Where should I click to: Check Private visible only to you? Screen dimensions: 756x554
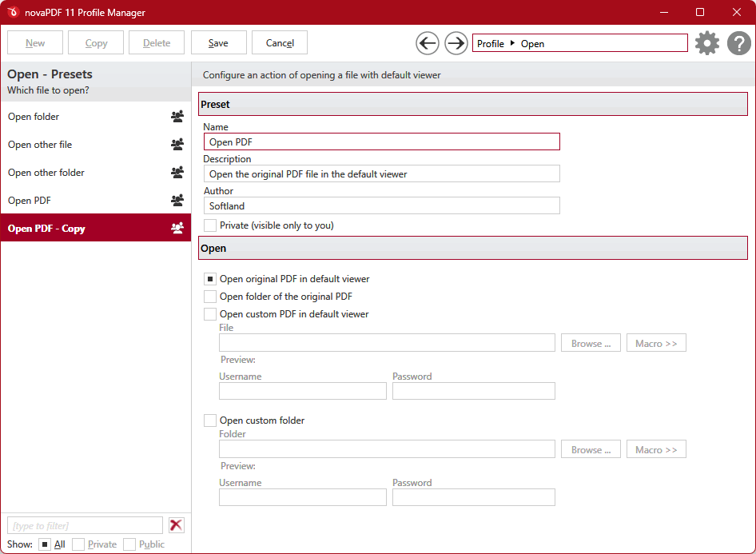pos(209,225)
